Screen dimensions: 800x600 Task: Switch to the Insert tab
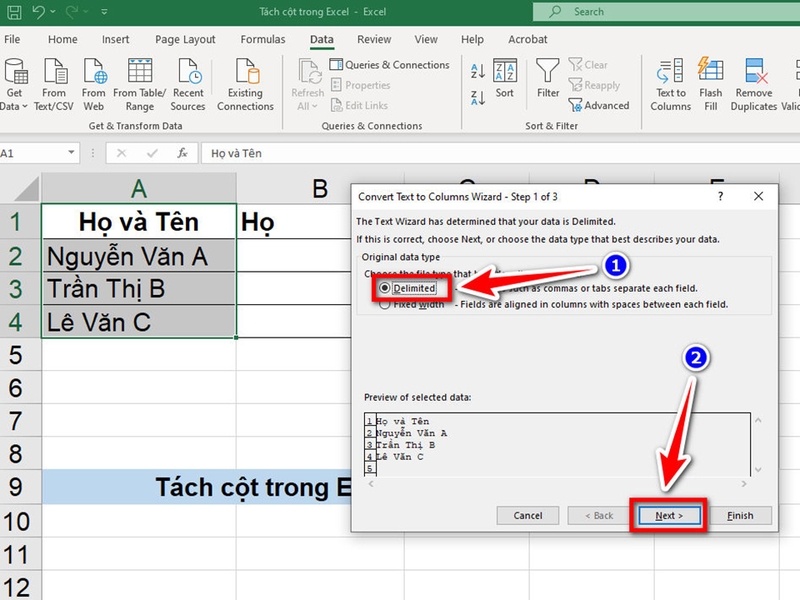(115, 39)
